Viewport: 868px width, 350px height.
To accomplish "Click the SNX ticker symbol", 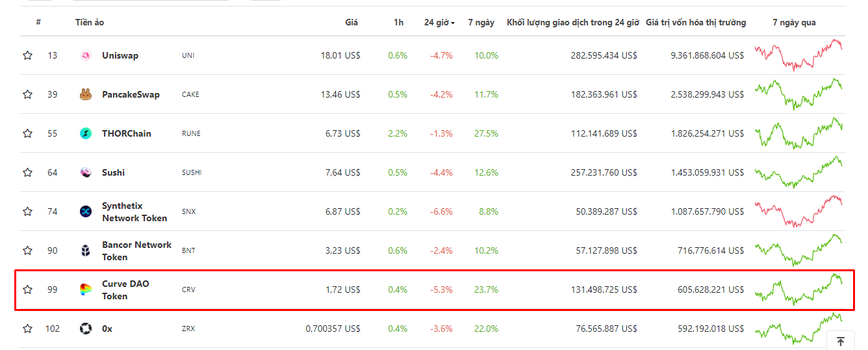I will point(188,211).
